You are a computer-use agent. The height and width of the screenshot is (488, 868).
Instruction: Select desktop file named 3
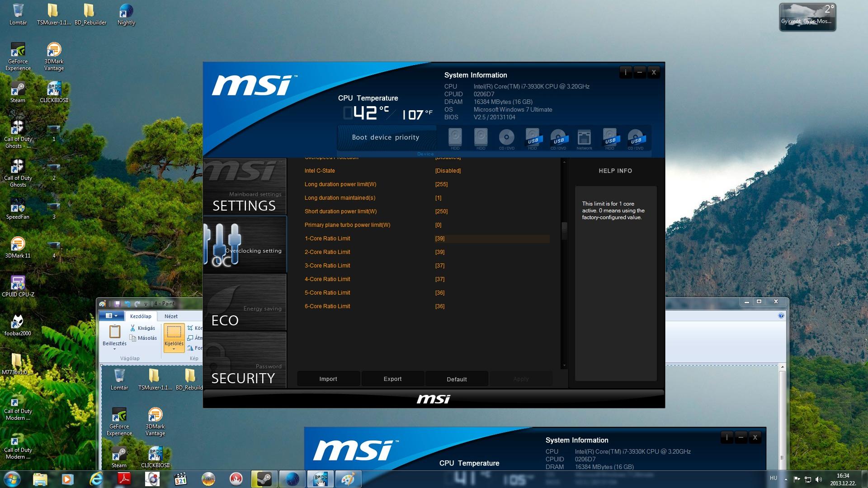[54, 211]
